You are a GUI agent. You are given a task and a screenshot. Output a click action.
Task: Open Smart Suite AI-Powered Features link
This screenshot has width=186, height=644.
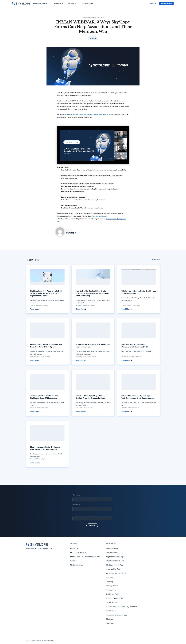(x=85, y=557)
